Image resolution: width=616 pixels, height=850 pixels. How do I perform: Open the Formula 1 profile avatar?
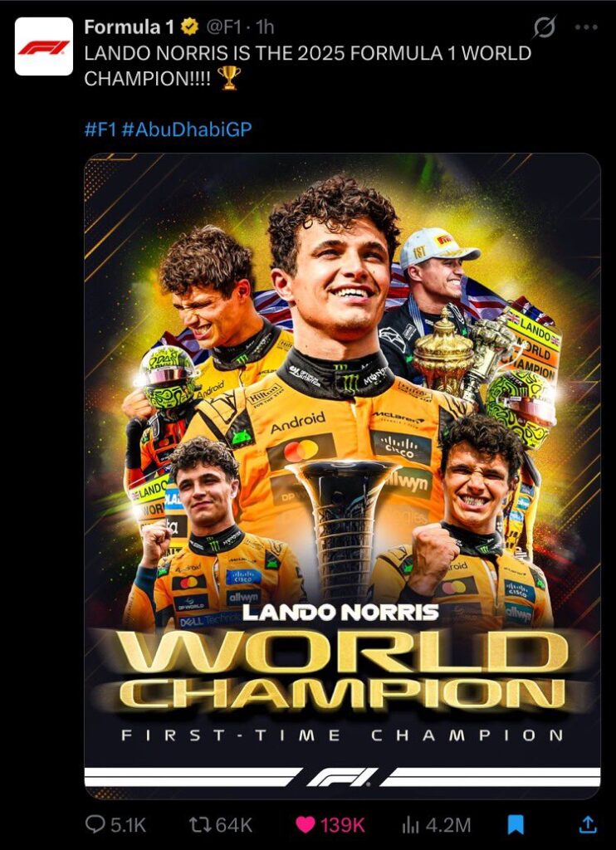(43, 46)
